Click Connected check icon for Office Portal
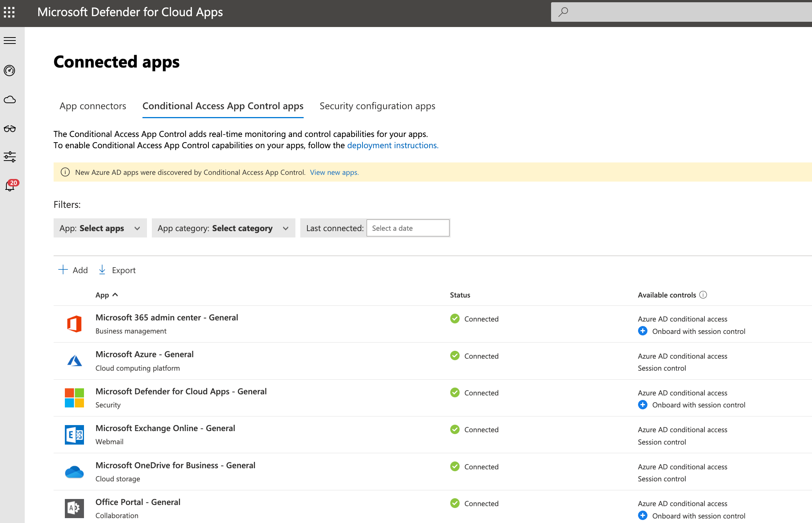The image size is (812, 523). coord(455,503)
